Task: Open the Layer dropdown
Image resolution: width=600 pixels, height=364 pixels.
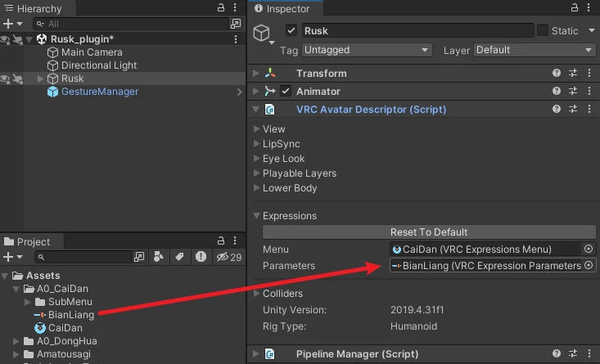Action: [534, 50]
